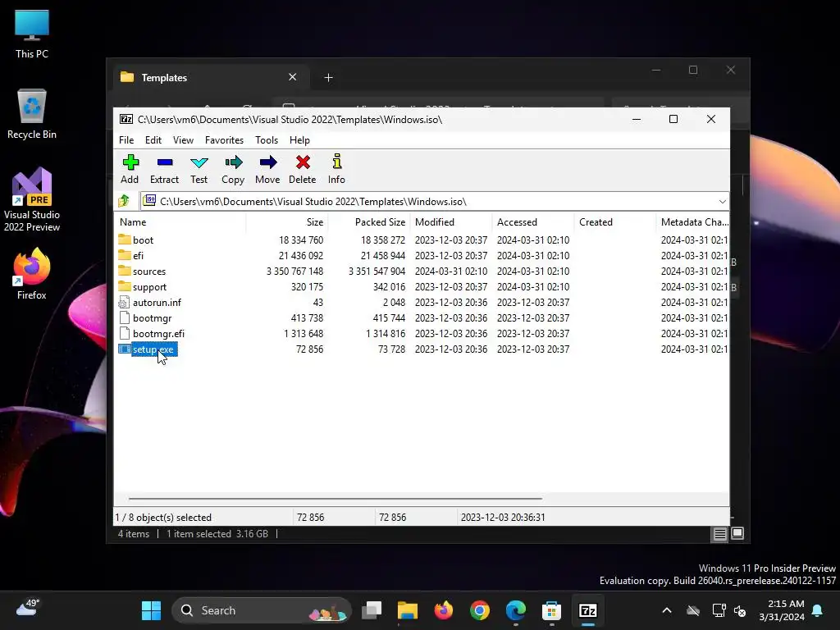
Task: Open File Explorer from taskbar
Action: 408,610
